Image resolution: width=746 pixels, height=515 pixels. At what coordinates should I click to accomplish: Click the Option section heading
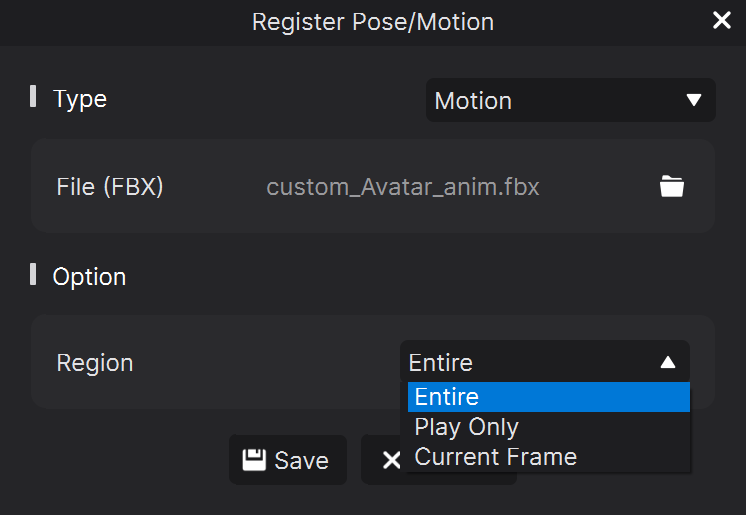pyautogui.click(x=89, y=277)
